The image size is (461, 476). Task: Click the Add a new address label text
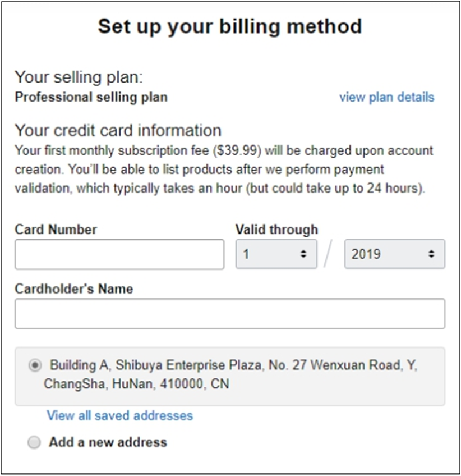108,442
